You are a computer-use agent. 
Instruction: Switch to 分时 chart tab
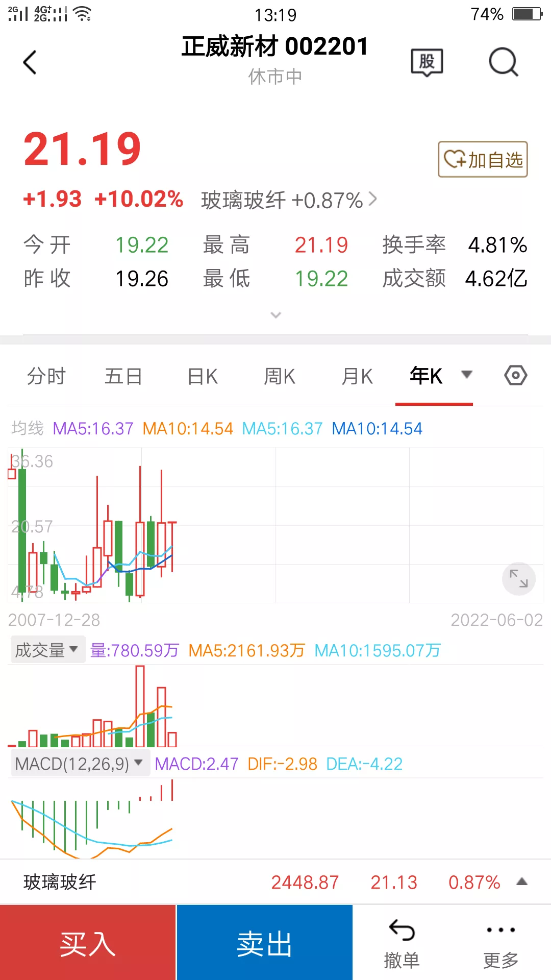(x=46, y=376)
